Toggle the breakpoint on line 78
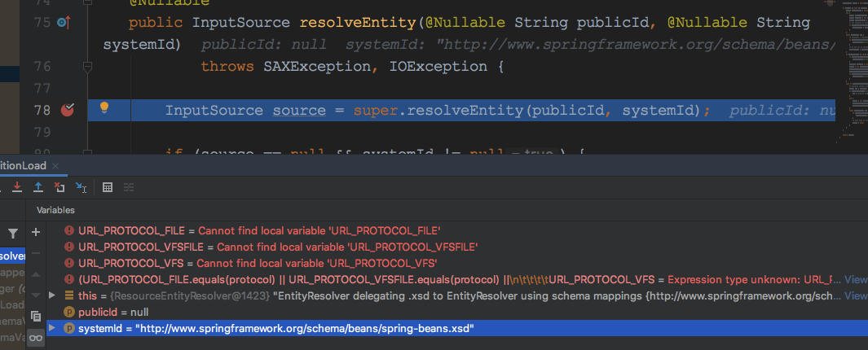Viewport: 868px width, 350px height. (x=67, y=110)
